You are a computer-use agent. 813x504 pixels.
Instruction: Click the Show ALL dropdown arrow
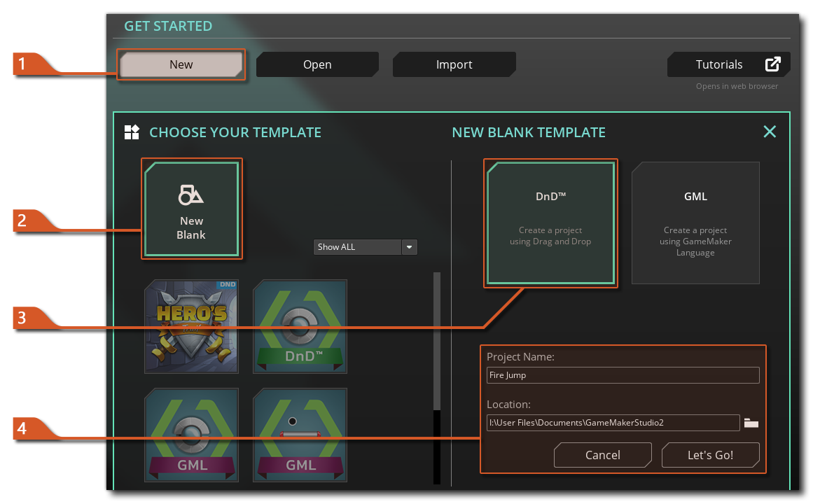409,247
